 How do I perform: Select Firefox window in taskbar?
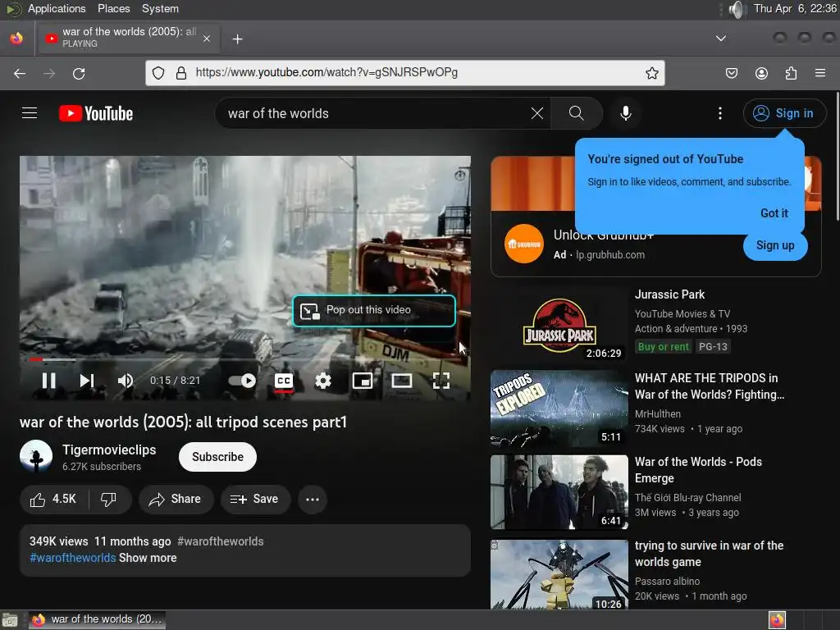(97, 620)
